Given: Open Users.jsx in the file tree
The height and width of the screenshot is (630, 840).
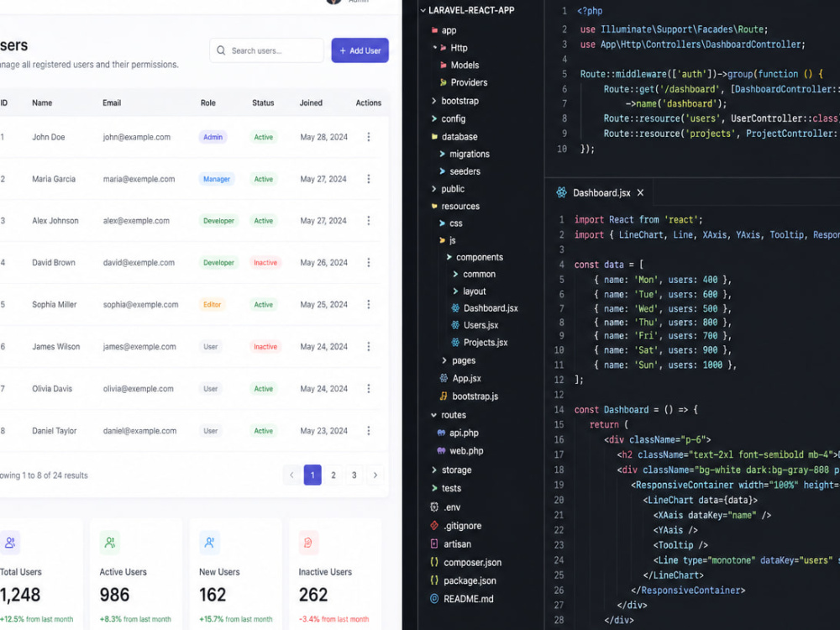Looking at the screenshot, I should (475, 325).
